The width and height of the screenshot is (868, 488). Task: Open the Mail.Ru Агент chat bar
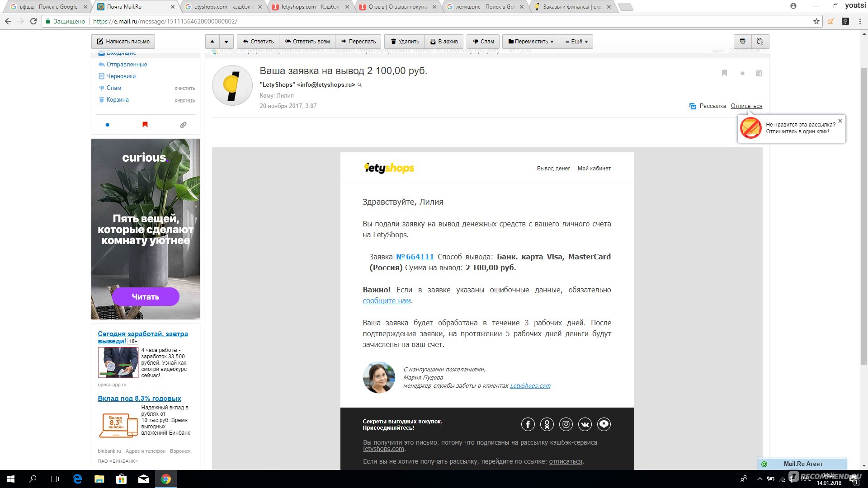[x=802, y=464]
